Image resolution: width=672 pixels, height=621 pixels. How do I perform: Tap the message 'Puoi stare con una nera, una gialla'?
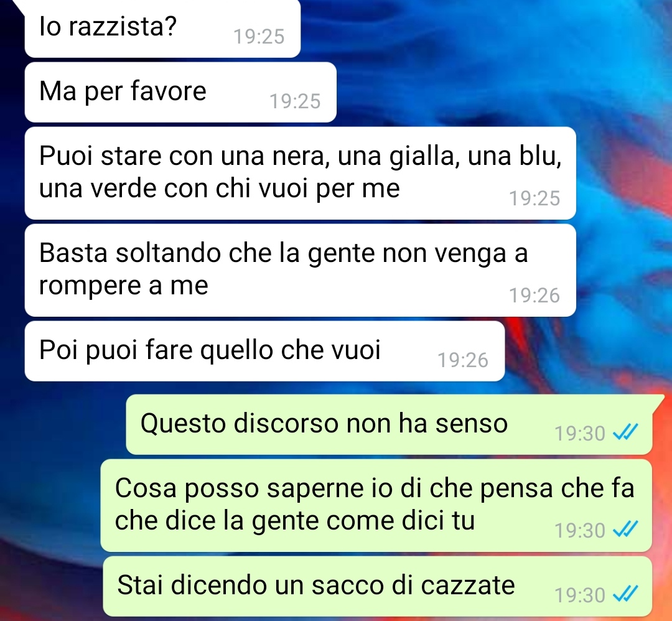(x=300, y=173)
